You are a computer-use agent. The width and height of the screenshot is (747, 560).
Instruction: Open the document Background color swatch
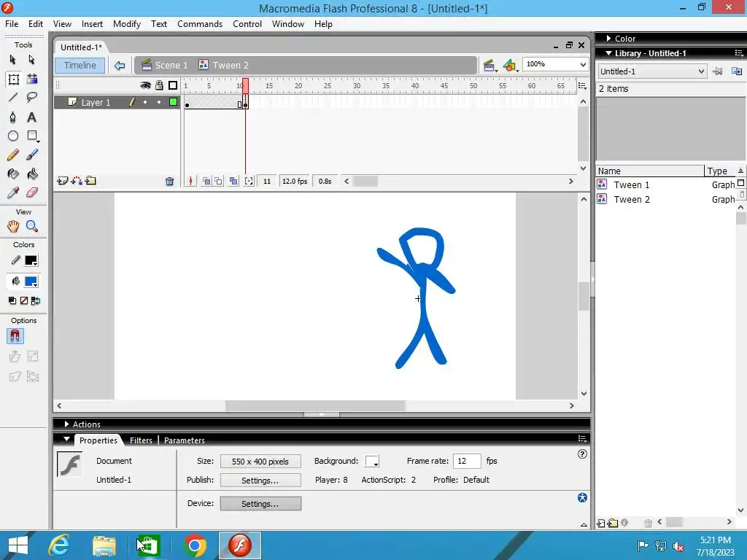372,462
